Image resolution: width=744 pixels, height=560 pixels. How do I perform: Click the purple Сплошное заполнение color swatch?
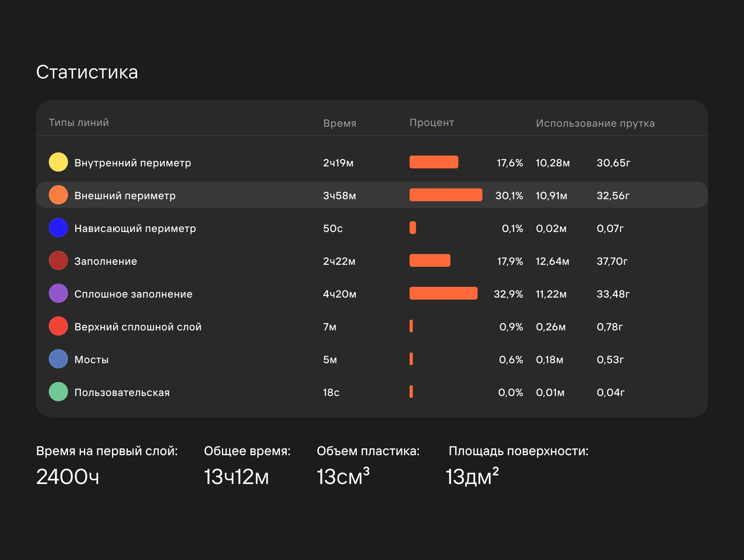(x=58, y=293)
